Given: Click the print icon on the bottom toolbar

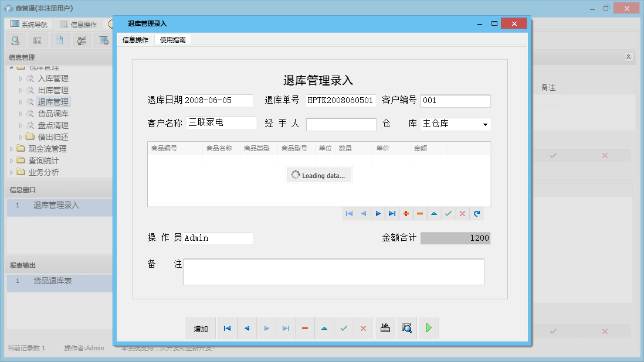Looking at the screenshot, I should (385, 328).
